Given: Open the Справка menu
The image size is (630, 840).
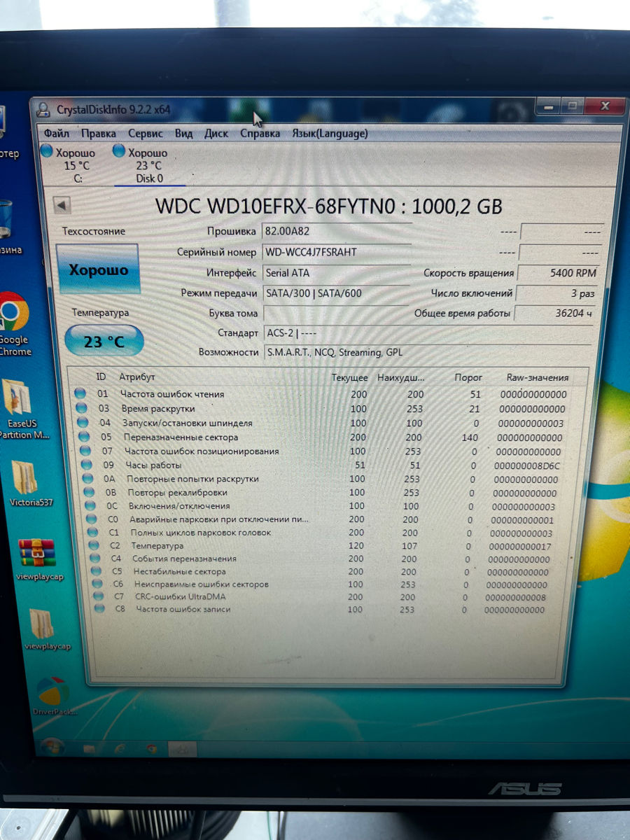Looking at the screenshot, I should coord(260,133).
